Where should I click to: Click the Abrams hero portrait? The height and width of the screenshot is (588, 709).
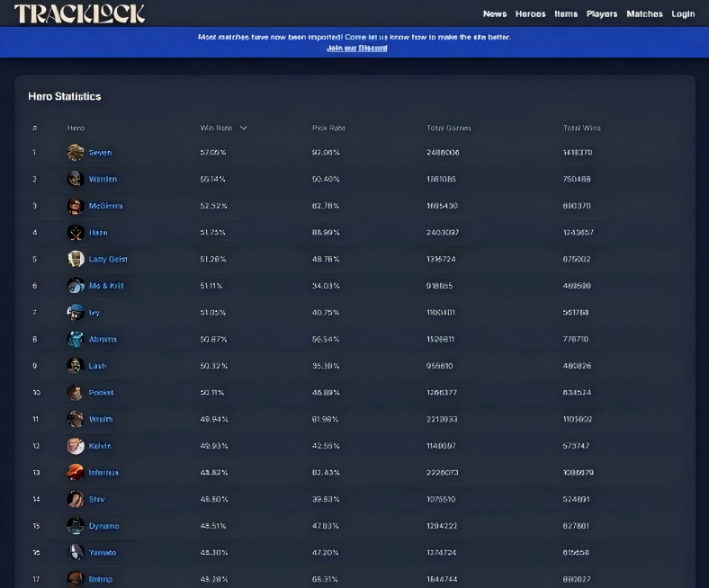click(x=76, y=339)
